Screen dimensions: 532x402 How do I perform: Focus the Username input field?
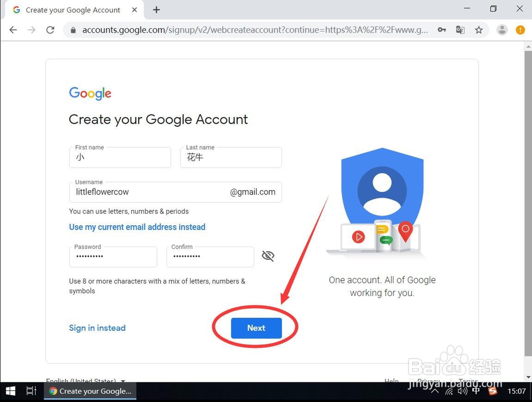click(176, 192)
